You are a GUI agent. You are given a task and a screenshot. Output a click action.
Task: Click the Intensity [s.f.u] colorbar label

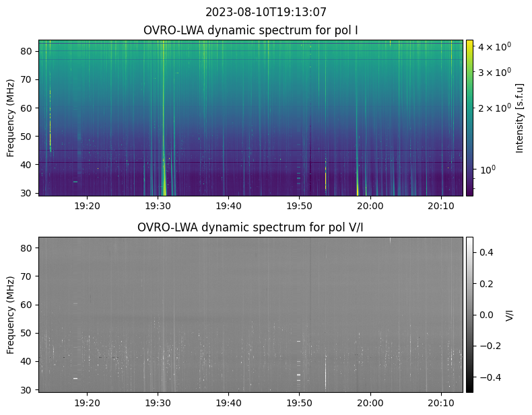coord(519,118)
